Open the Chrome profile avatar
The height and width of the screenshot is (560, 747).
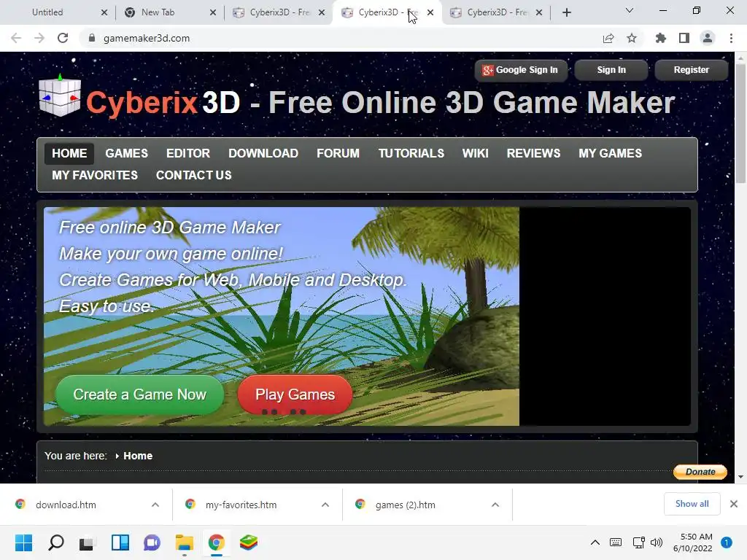click(x=708, y=38)
